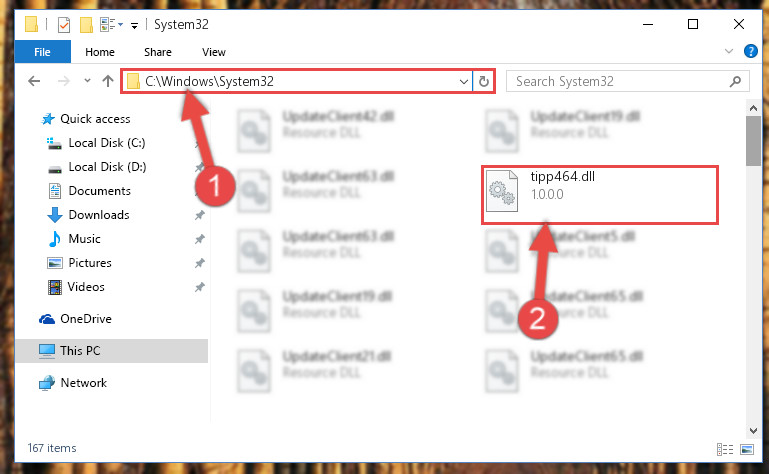769x474 pixels.
Task: Click the Properties checkmark quick access icon
Action: (64, 25)
